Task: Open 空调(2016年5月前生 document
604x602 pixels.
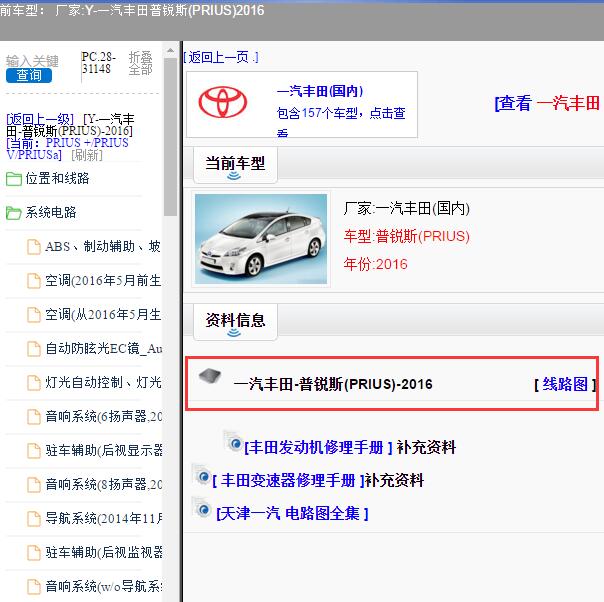Action: click(x=102, y=280)
